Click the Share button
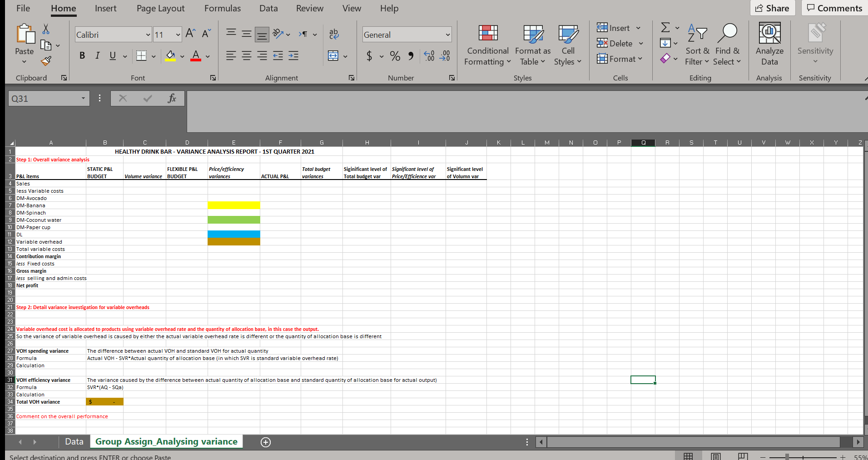The height and width of the screenshot is (460, 868). pos(773,8)
